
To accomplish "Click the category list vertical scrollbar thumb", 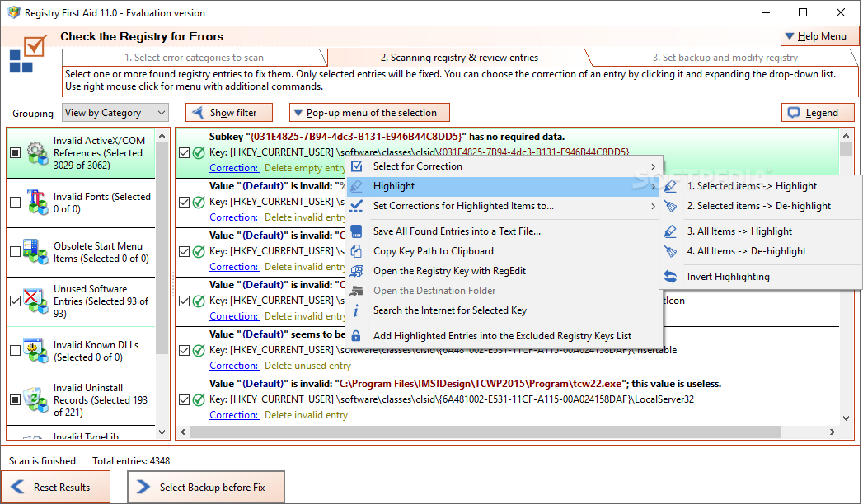I will (162, 248).
